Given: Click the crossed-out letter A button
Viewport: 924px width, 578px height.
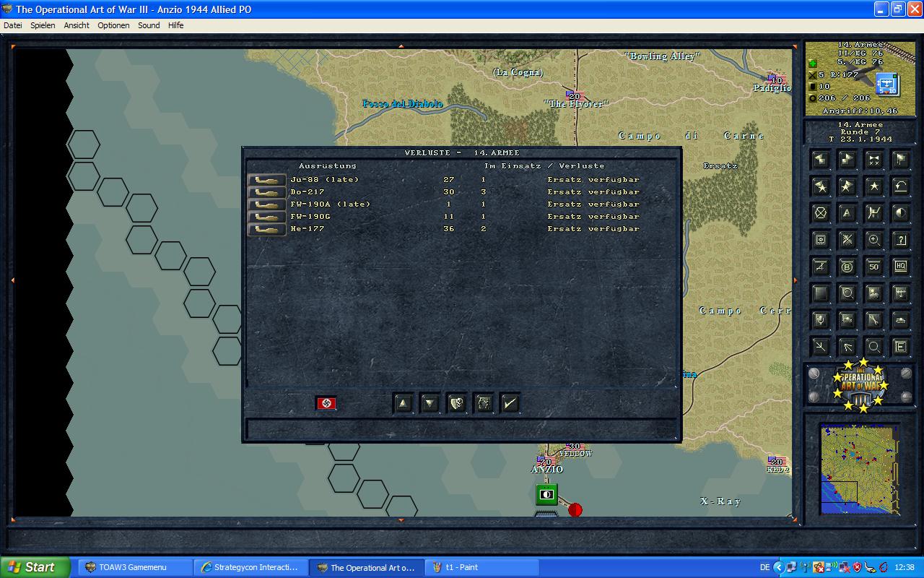Looking at the screenshot, I should pyautogui.click(x=821, y=267).
